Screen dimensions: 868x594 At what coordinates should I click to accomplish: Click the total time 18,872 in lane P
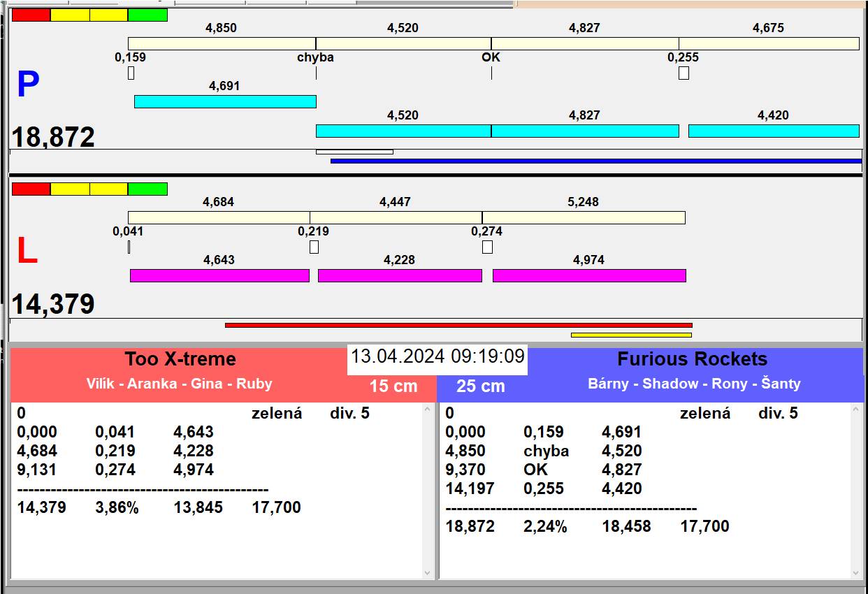point(53,137)
